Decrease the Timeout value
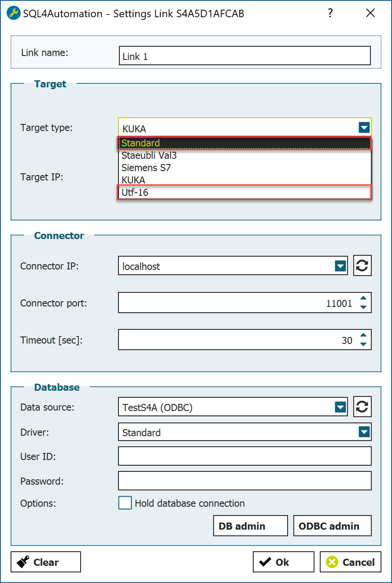Screen dimensions: 392x583 click(363, 344)
